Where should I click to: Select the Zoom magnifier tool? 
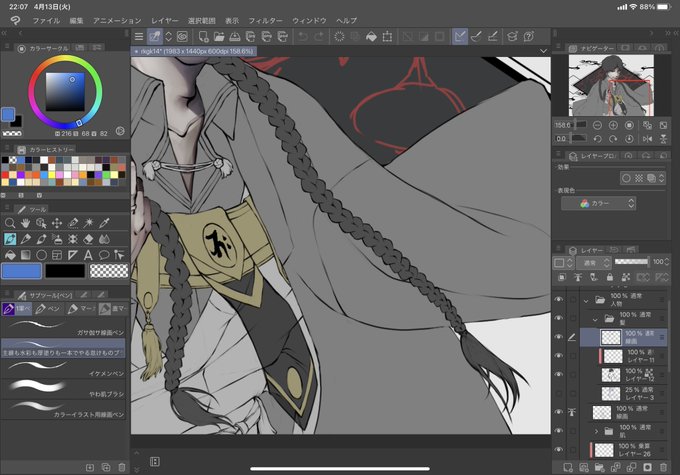click(10, 223)
